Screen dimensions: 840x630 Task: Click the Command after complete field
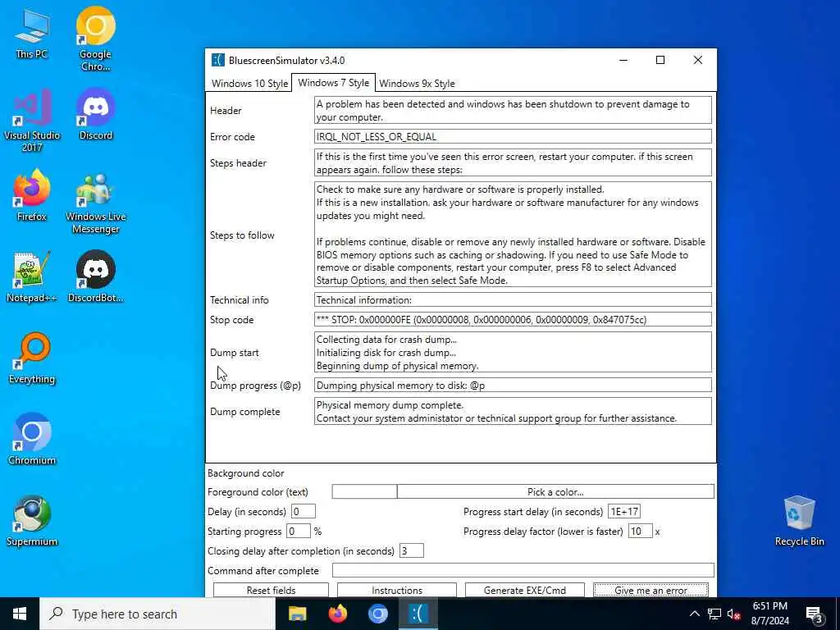(x=523, y=570)
